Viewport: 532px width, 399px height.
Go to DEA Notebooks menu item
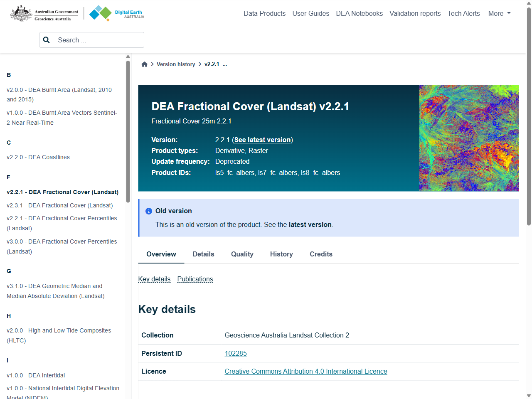click(x=359, y=14)
